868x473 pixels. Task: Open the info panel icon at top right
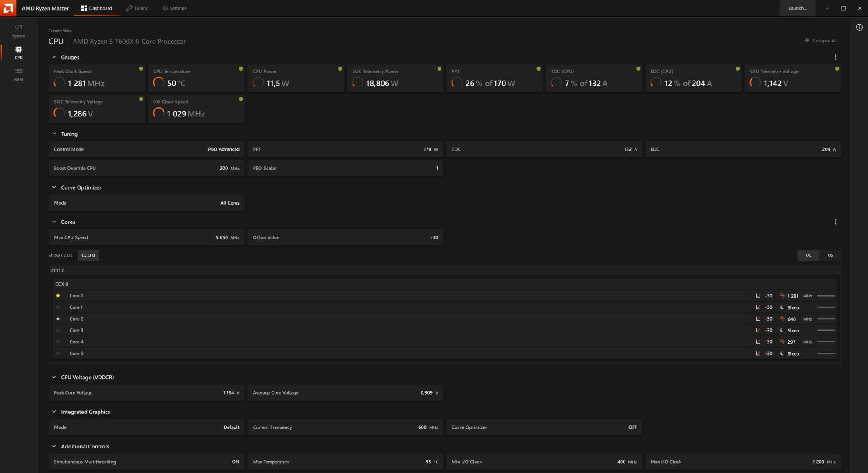858,27
